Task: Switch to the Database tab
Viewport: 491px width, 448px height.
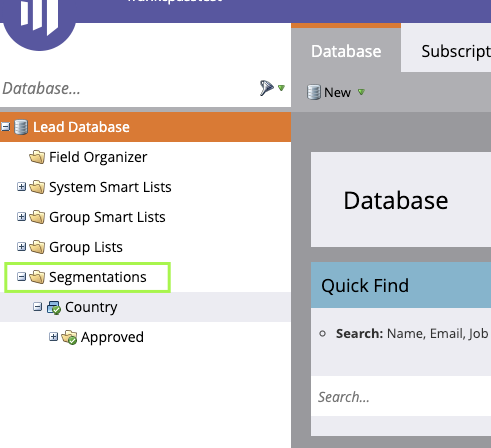Action: coord(346,50)
